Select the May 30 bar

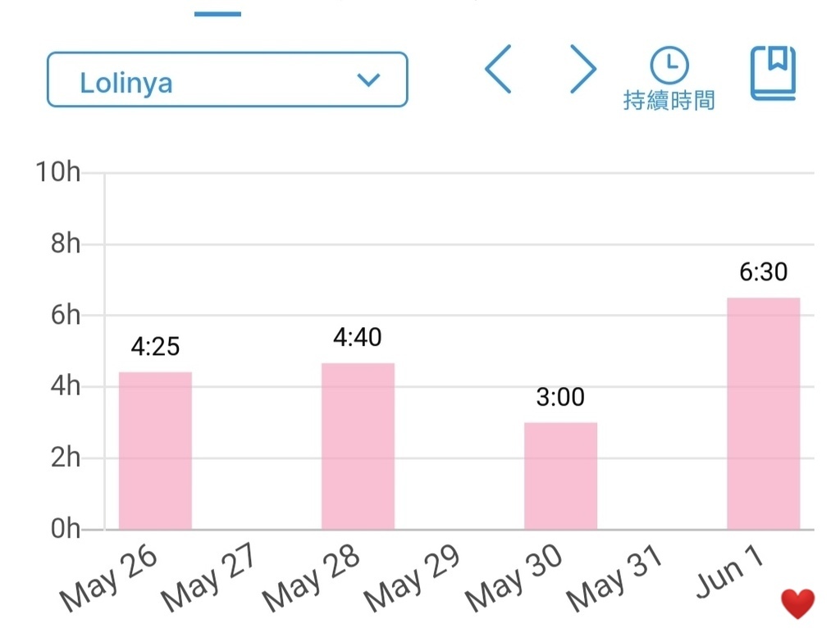560,476
